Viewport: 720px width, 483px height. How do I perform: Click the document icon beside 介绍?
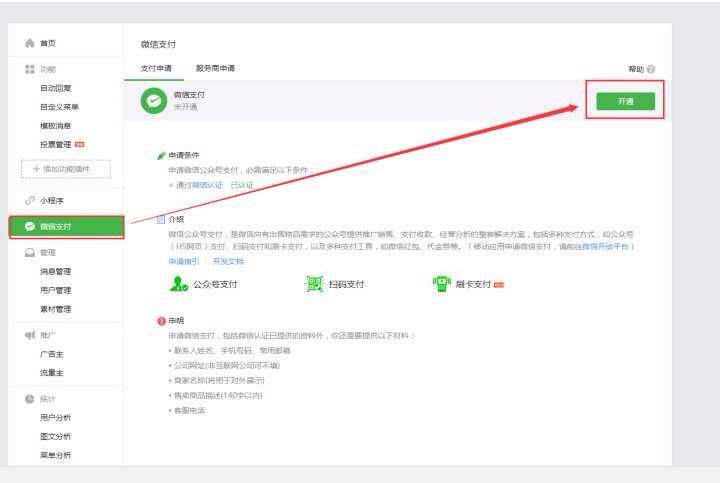tap(161, 219)
